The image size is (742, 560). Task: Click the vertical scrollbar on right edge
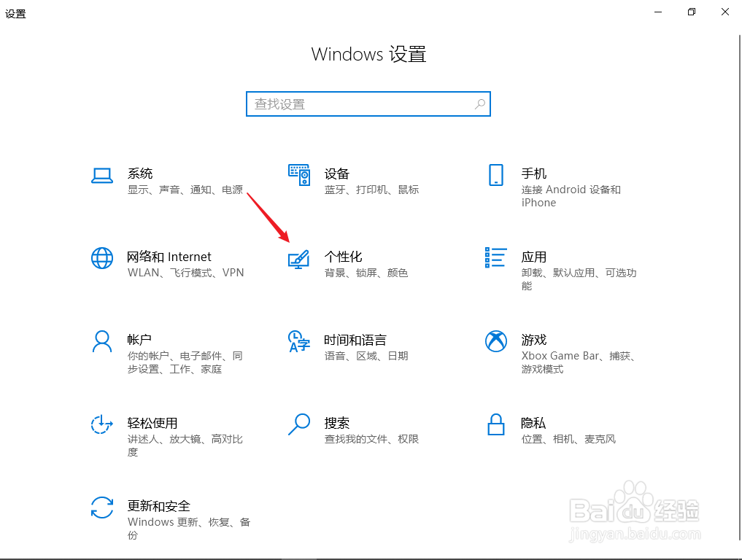(740, 287)
